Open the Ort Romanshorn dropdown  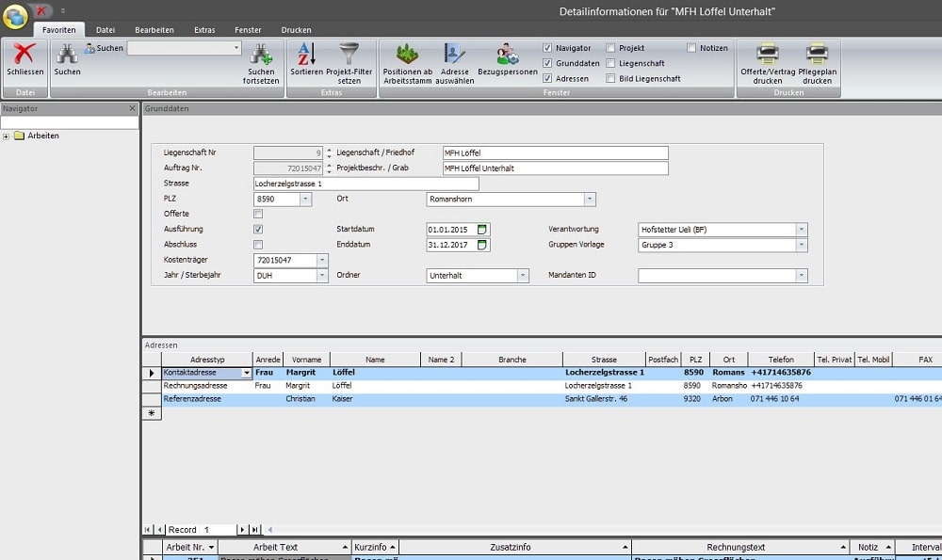pyautogui.click(x=590, y=199)
